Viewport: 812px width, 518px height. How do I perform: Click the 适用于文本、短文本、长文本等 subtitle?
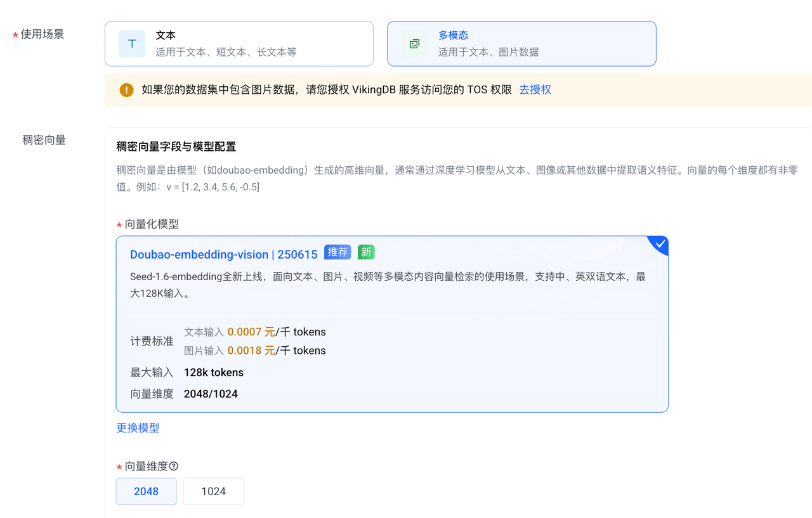tap(226, 52)
